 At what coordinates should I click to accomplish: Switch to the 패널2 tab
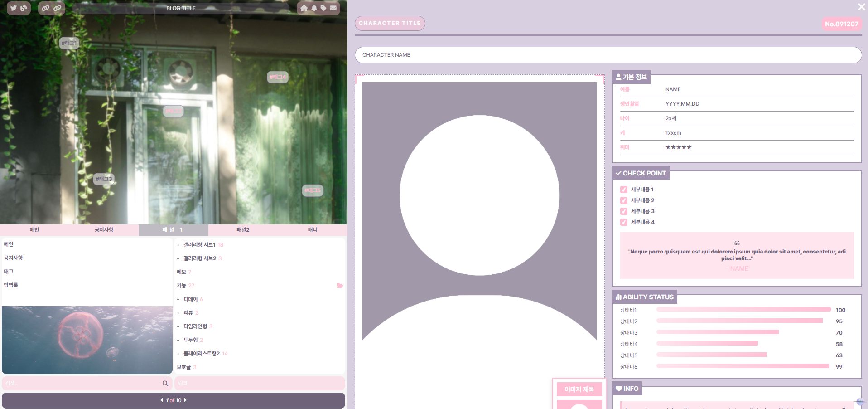point(243,230)
